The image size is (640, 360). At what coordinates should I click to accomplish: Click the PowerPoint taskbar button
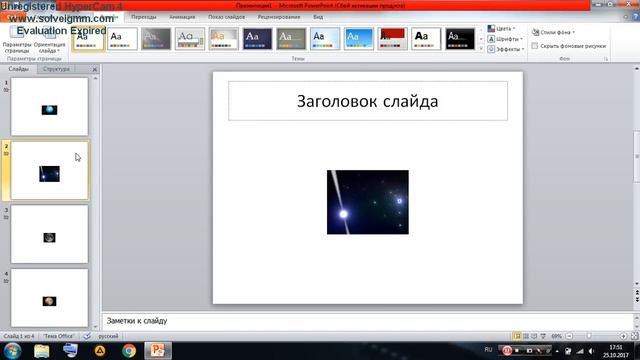[x=158, y=351]
